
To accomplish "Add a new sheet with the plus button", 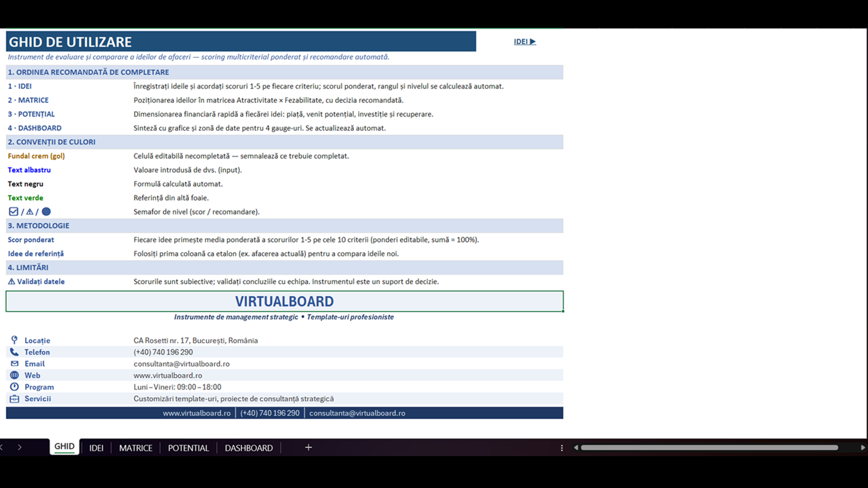I will (309, 447).
